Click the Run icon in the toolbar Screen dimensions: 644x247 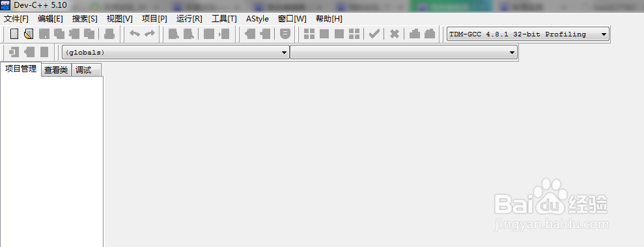coord(324,34)
